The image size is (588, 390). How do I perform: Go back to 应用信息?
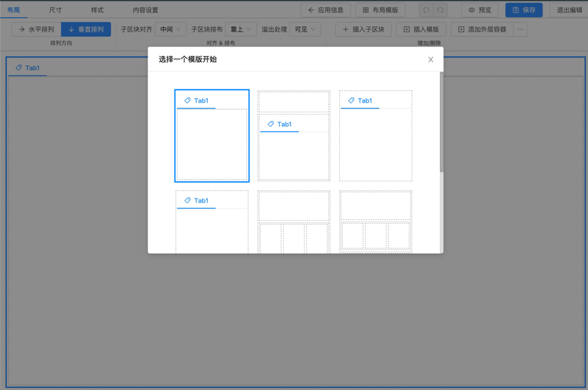pos(325,10)
